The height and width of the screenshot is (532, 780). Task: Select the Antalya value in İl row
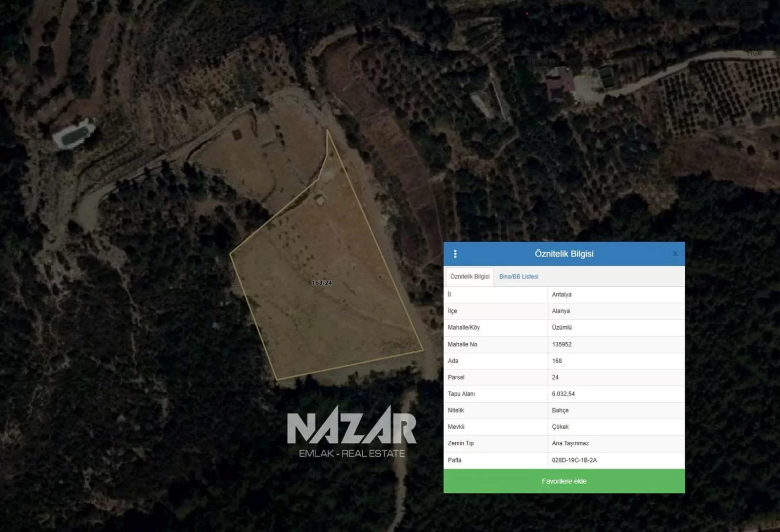point(562,295)
